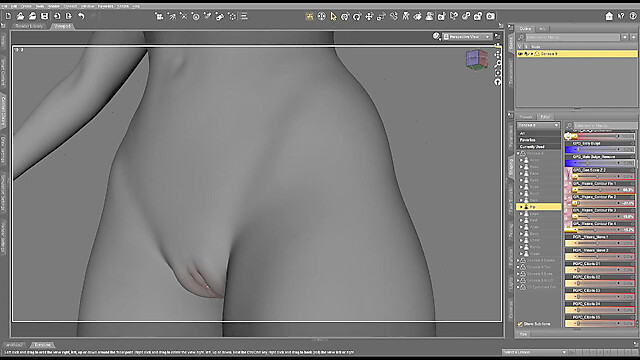Click the viewport draw style sphere icon
This screenshot has width=640, height=360.
[436, 37]
